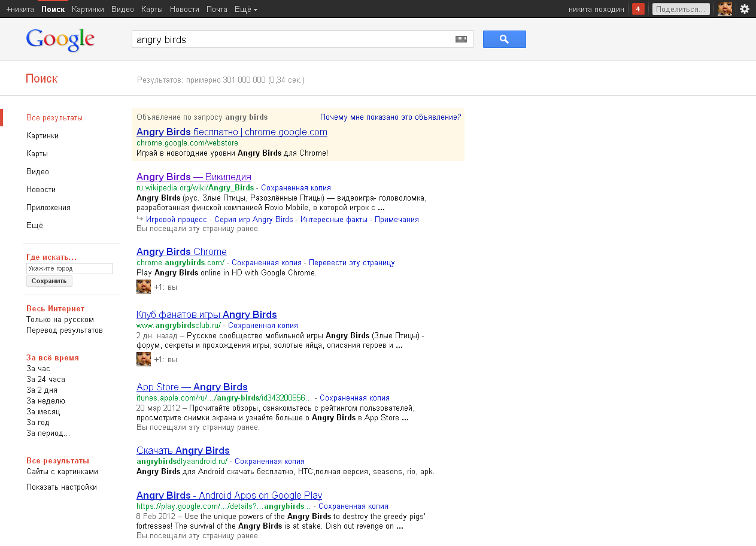Open the Angry Birds Chrome result

pos(181,252)
